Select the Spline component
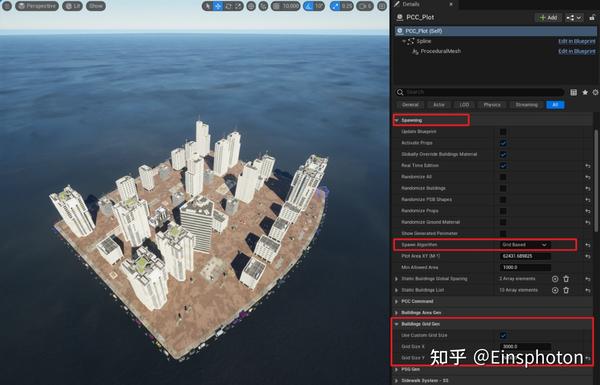600x385 pixels. click(424, 41)
